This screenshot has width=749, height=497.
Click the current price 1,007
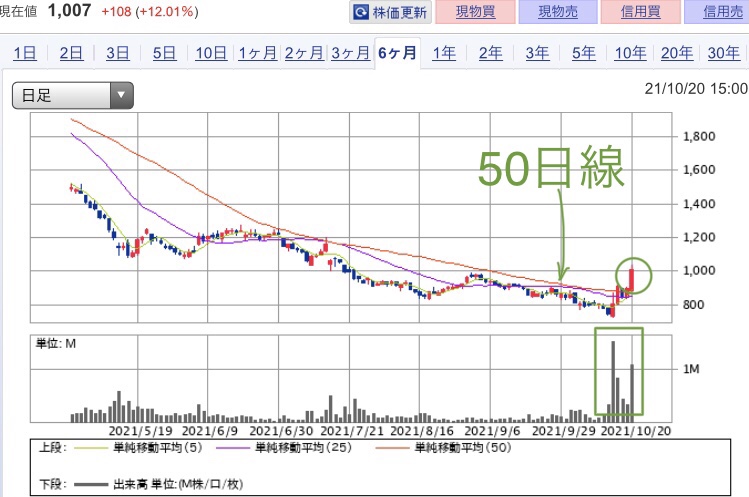coord(70,10)
